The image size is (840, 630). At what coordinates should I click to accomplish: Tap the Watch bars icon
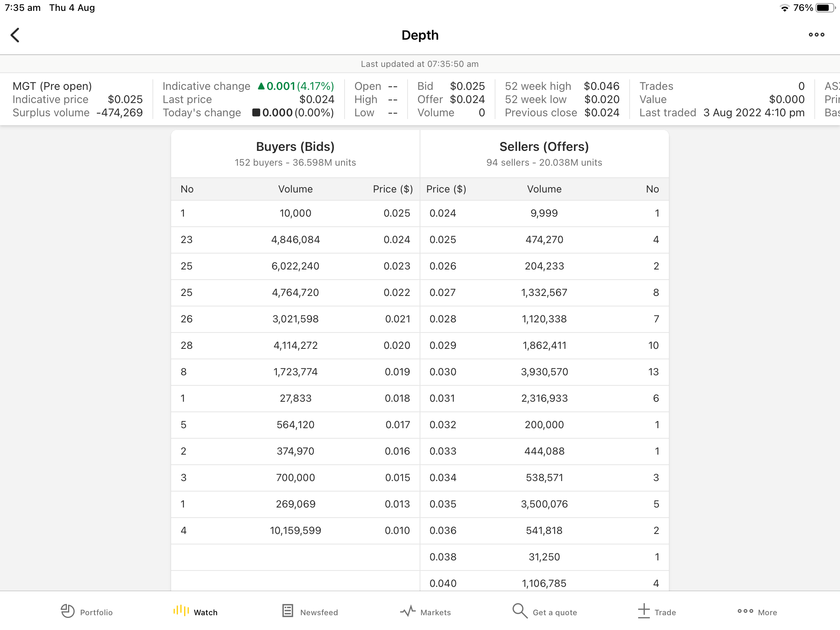[x=181, y=610]
